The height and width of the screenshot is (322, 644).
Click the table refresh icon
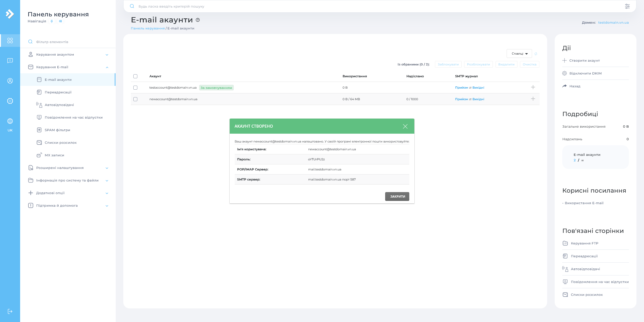[536, 54]
